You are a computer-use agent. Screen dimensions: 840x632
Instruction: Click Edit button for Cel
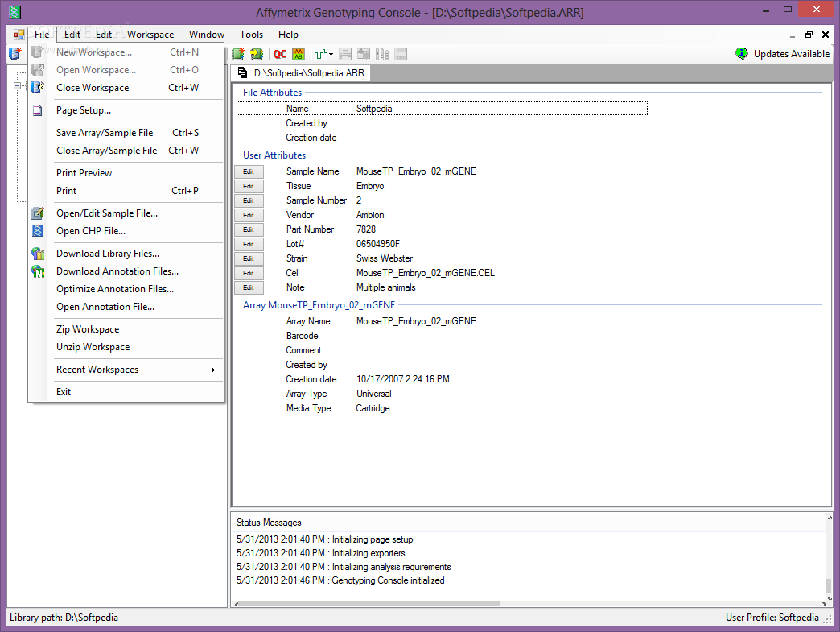[249, 273]
